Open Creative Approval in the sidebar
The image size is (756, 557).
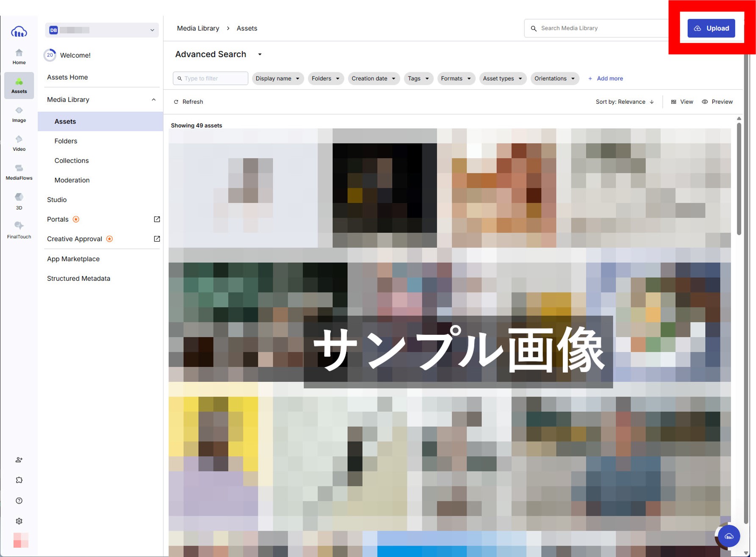coord(75,239)
